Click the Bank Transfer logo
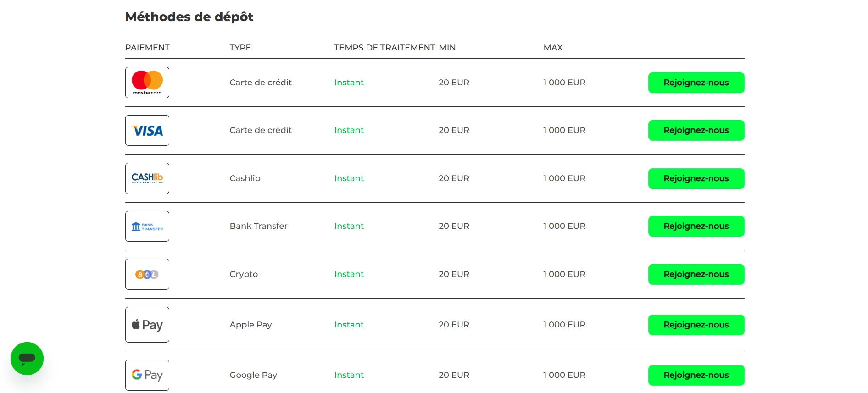 coord(147,226)
